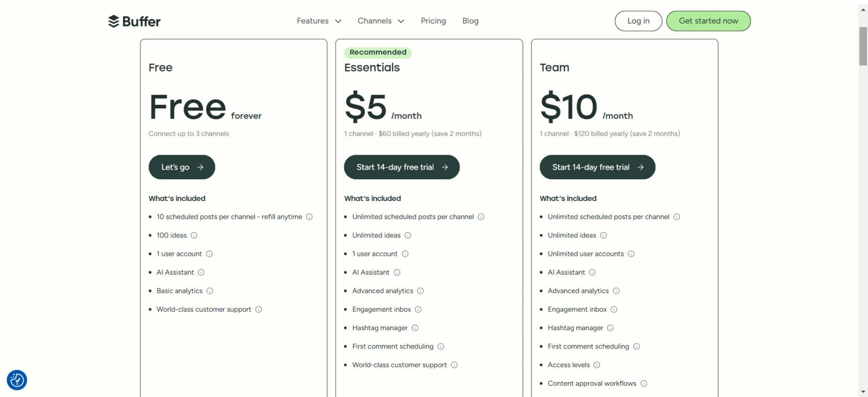Click the Essentials plan title
This screenshot has width=868, height=397.
click(x=372, y=67)
